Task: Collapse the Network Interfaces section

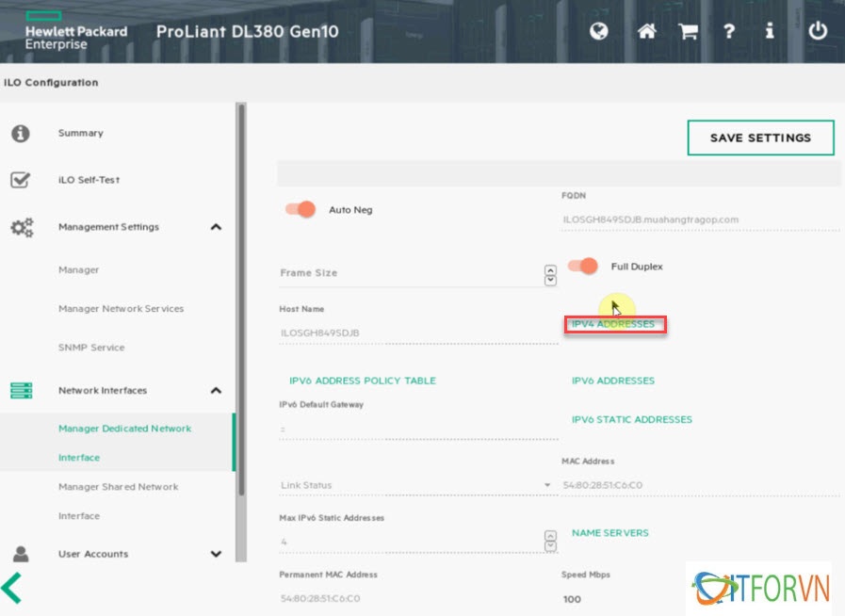Action: click(x=216, y=391)
